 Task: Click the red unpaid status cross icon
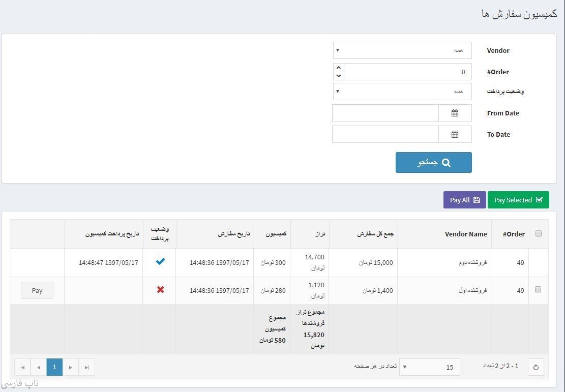coord(160,290)
